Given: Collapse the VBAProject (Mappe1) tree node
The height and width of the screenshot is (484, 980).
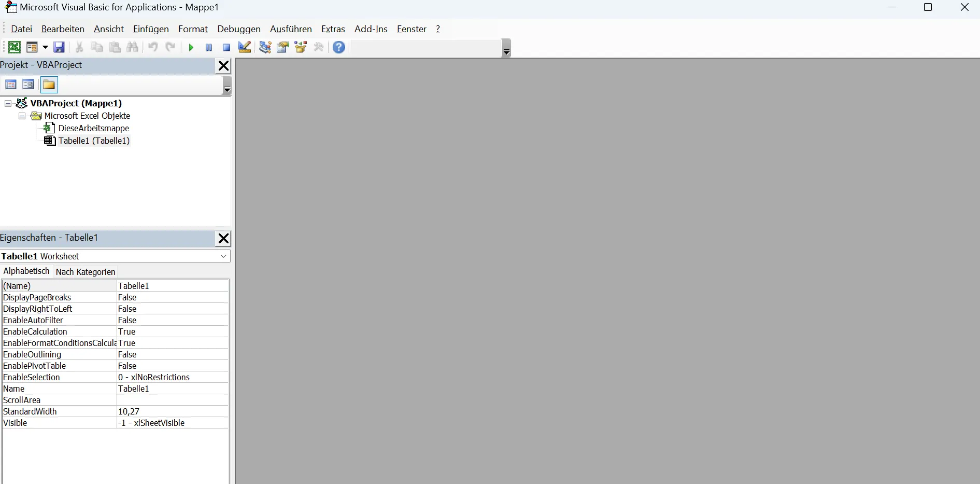Looking at the screenshot, I should click(x=8, y=104).
